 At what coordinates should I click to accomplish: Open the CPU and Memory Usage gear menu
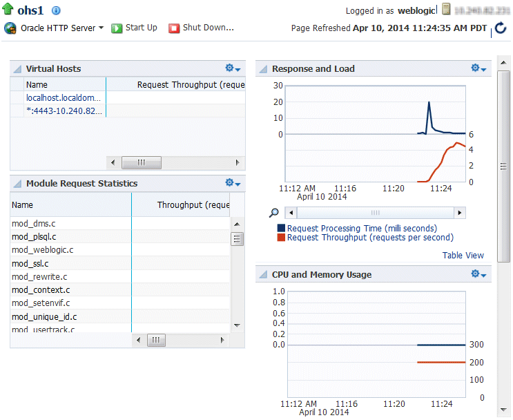click(x=478, y=274)
